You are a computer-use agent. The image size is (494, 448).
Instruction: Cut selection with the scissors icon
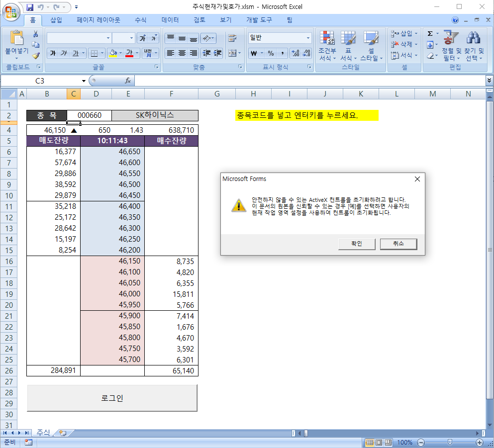36,34
